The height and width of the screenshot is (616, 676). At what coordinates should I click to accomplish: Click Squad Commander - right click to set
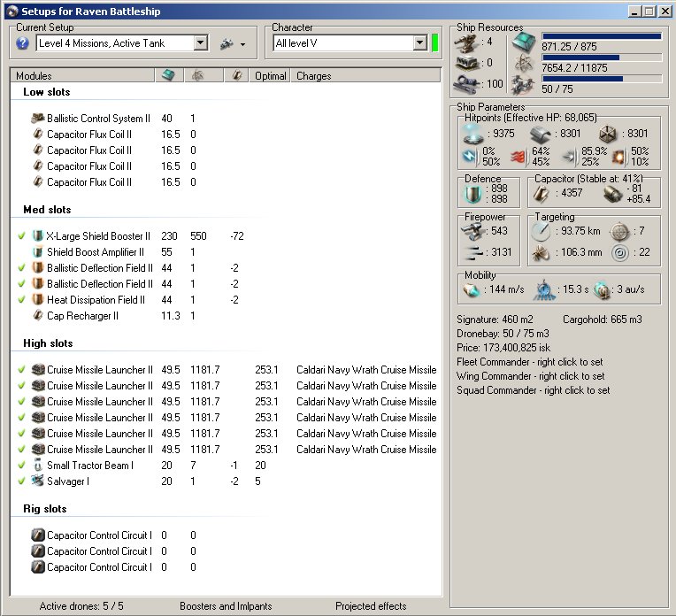coord(533,390)
